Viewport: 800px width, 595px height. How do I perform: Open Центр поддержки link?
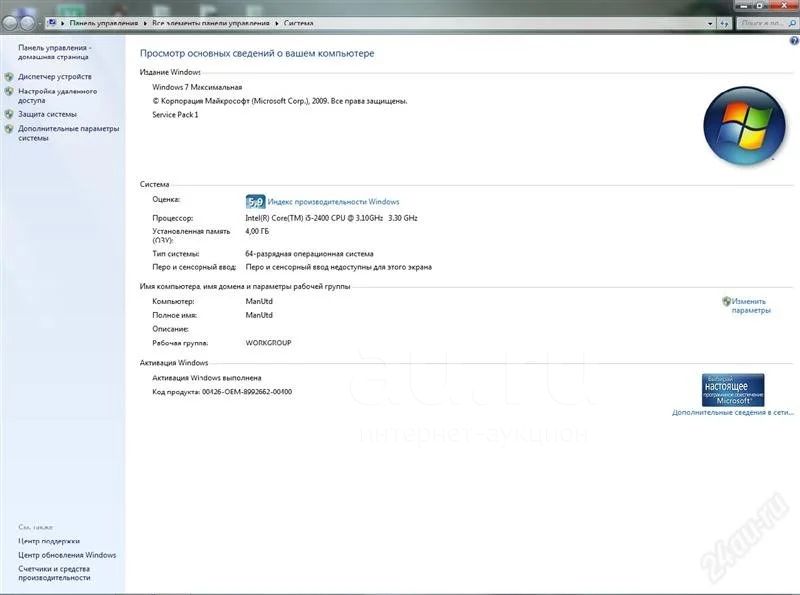pyautogui.click(x=49, y=541)
